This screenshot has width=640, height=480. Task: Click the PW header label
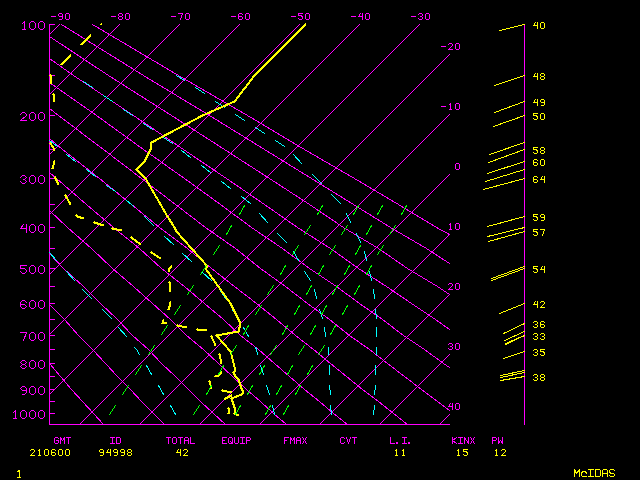tap(498, 440)
